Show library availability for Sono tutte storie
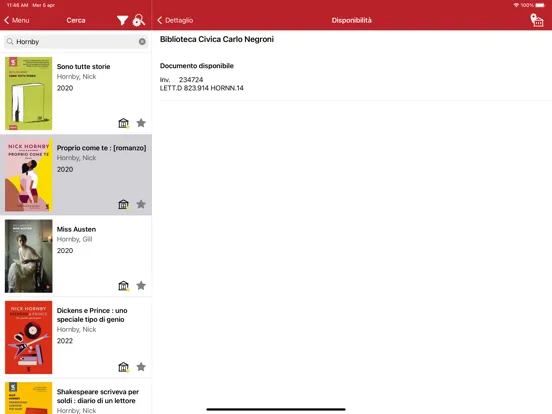 tap(124, 123)
